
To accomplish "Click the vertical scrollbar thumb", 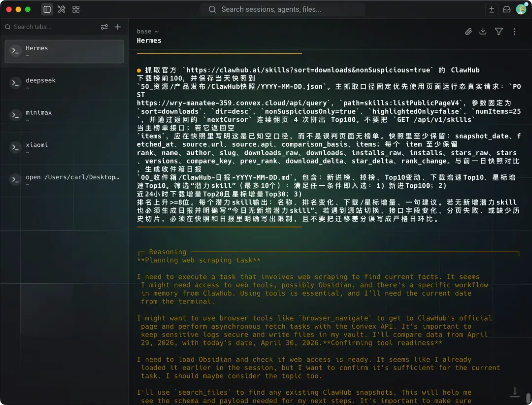I will (528, 399).
